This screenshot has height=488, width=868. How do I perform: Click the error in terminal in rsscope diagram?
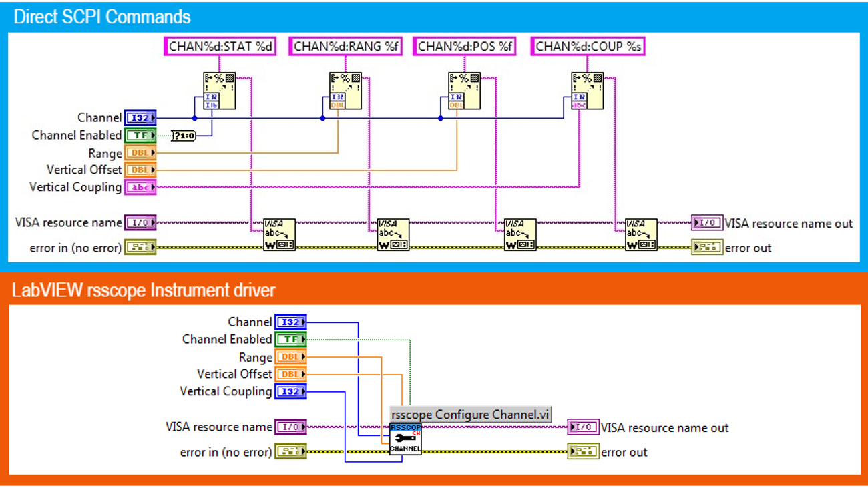290,452
